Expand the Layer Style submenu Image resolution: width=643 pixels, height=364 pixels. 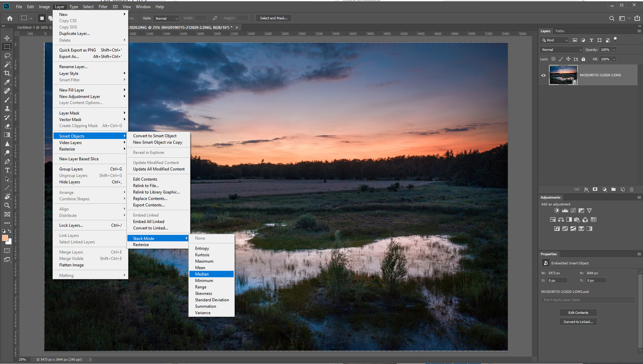pyautogui.click(x=90, y=73)
